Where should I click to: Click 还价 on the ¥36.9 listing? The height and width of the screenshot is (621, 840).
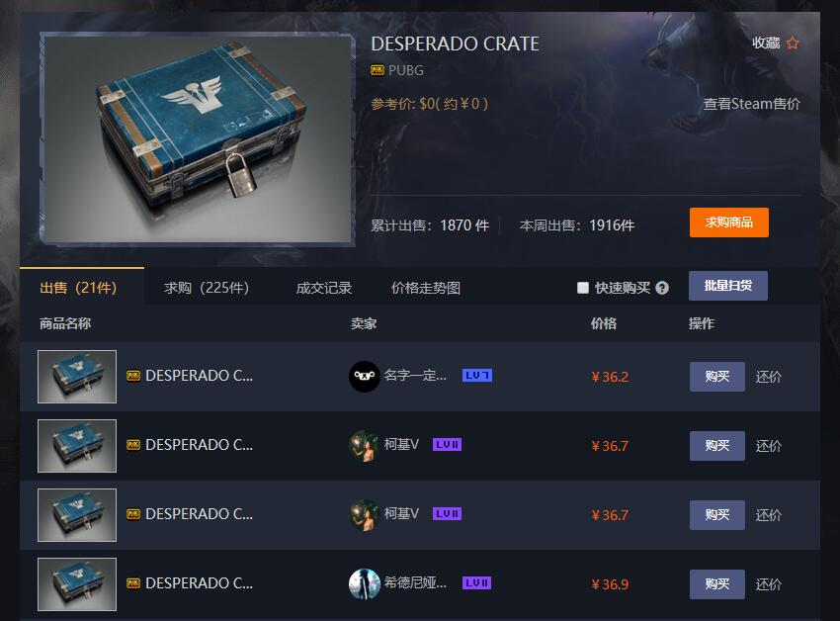click(768, 584)
